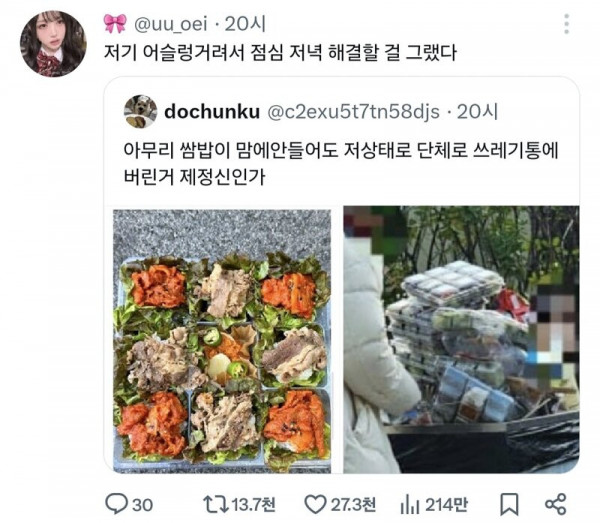600x523 pixels.
Task: Open the three-dot more options menu
Action: pos(567,24)
